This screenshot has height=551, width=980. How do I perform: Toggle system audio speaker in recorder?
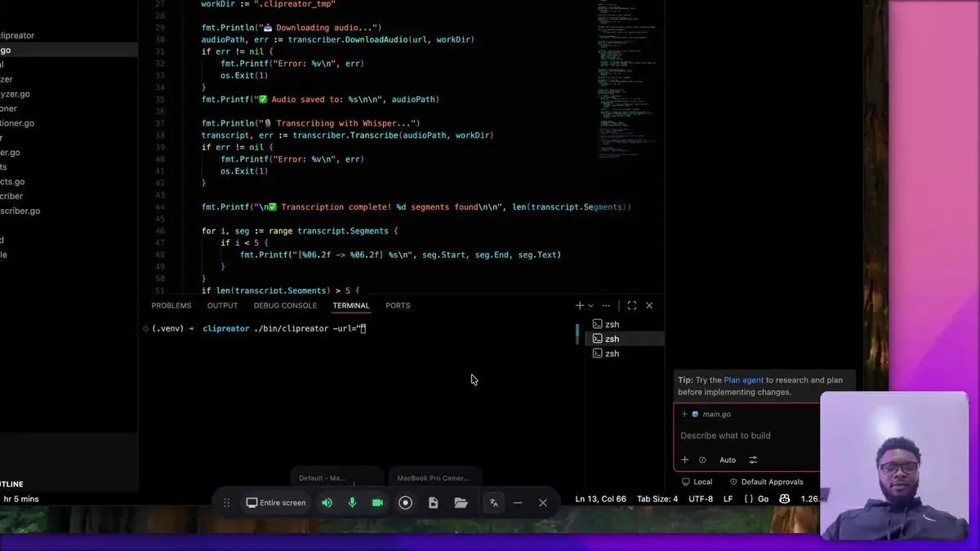[x=327, y=503]
